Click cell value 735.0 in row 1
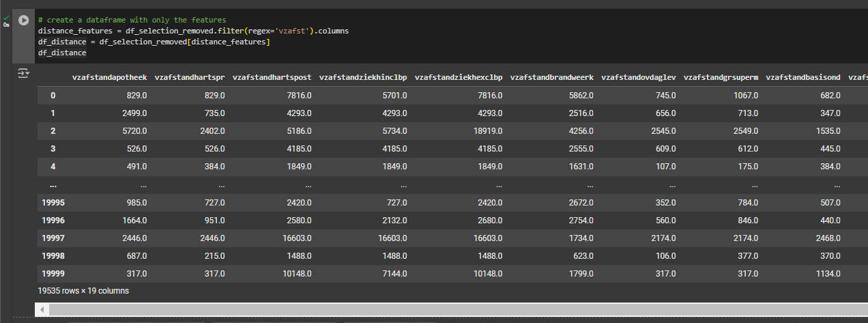Screen dimensions: 868x323 (214, 113)
